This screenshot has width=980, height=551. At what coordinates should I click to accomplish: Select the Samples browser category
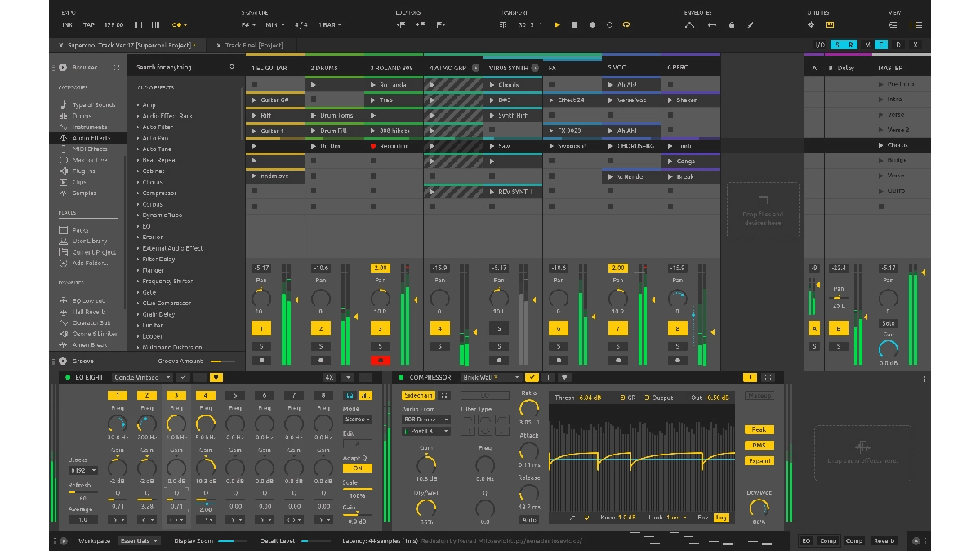[83, 193]
